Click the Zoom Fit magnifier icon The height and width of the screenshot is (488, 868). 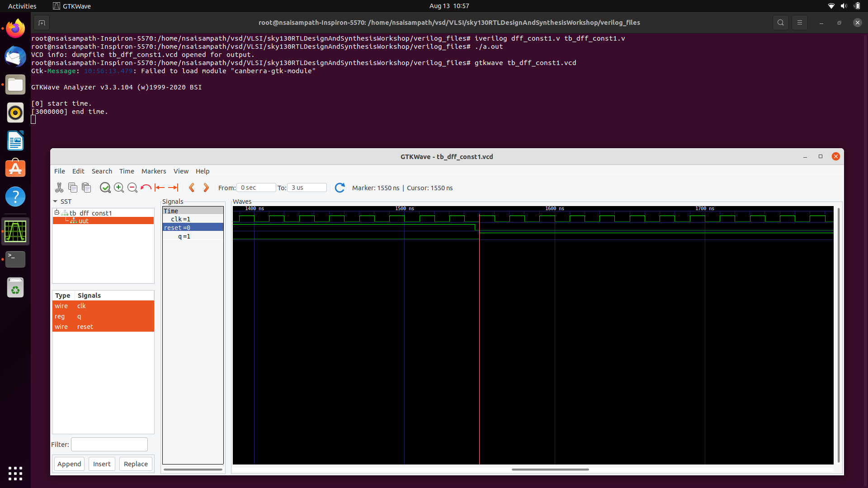[x=105, y=188]
